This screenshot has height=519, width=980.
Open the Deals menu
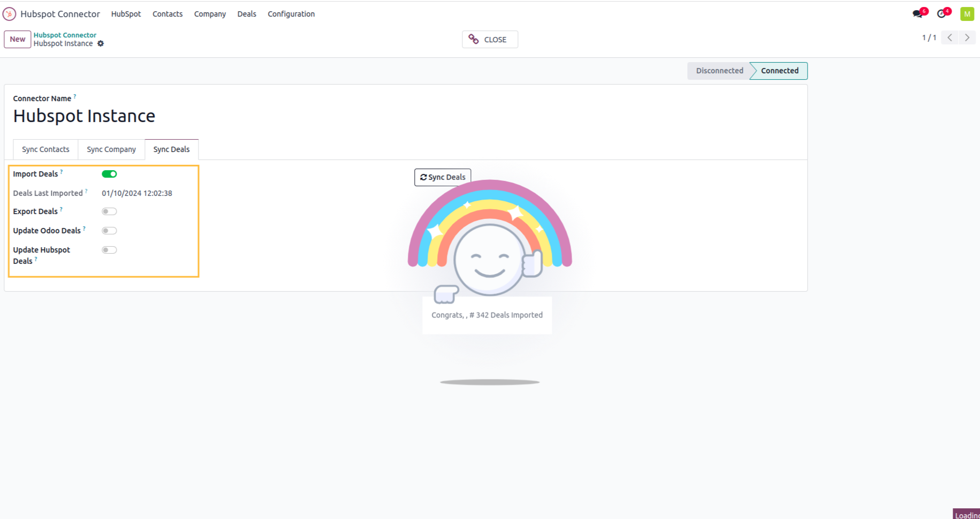pyautogui.click(x=247, y=14)
